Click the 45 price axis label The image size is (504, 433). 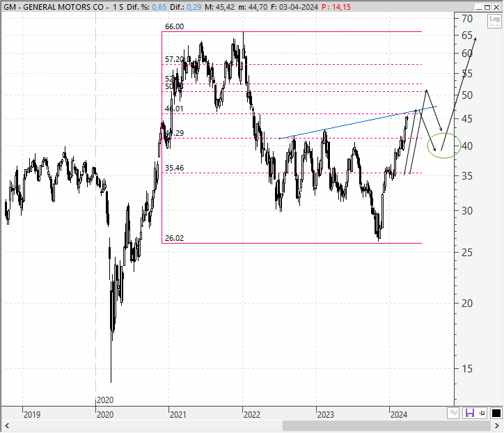point(467,119)
